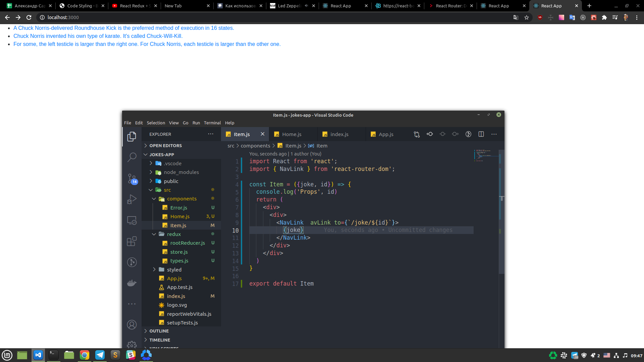644x362 pixels.
Task: Open the terminal from the taskbar
Action: click(x=54, y=355)
